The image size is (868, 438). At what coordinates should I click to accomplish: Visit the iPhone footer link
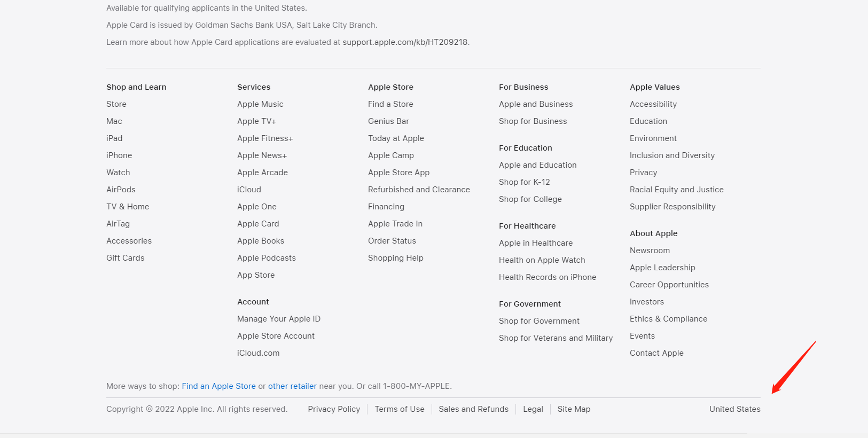[x=119, y=155]
